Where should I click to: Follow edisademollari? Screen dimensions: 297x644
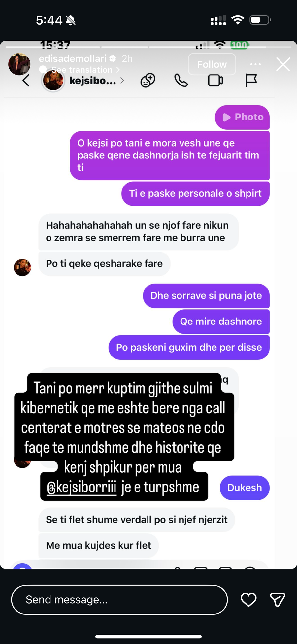[x=212, y=64]
